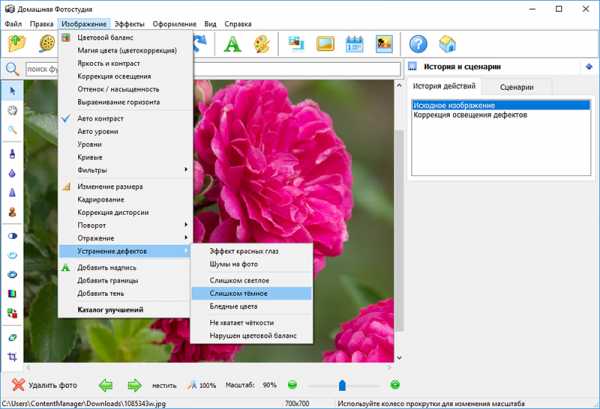Open the Справка menu
This screenshot has width=600, height=409.
238,24
